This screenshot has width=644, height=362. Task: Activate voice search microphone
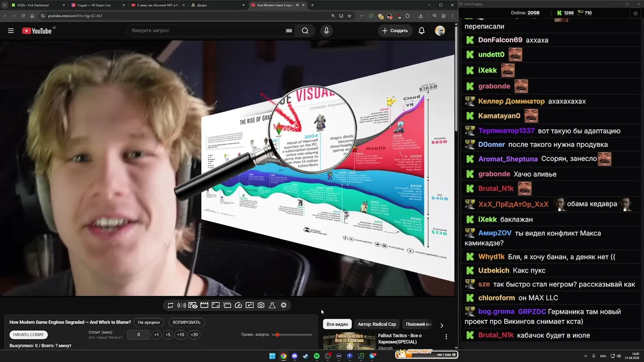click(327, 31)
